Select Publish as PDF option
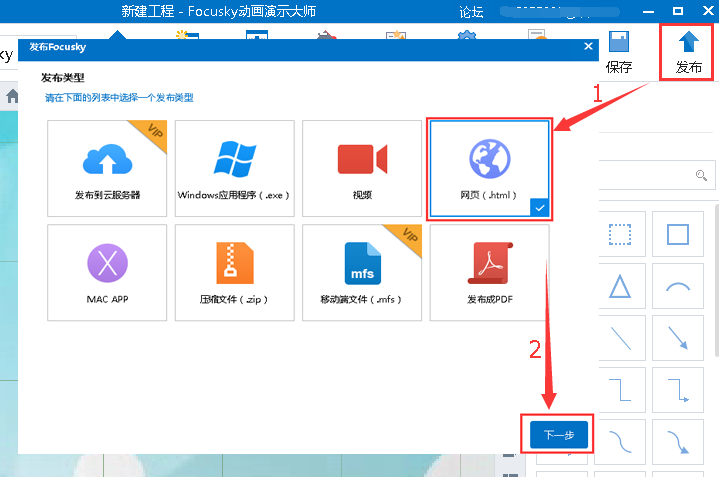Viewport: 719px width, 477px height. pos(489,272)
